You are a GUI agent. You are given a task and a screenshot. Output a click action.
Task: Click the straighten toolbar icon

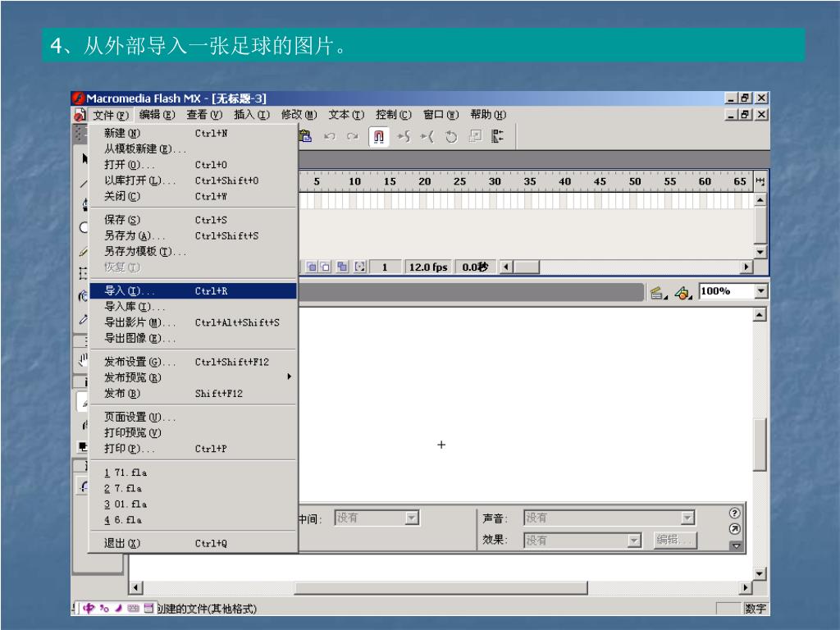[x=427, y=137]
